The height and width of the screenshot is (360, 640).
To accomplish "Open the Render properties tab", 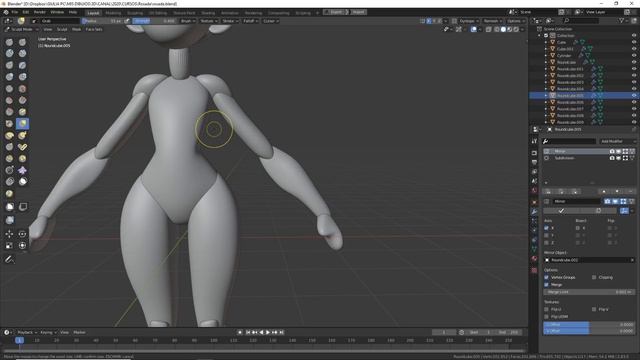I will (534, 153).
